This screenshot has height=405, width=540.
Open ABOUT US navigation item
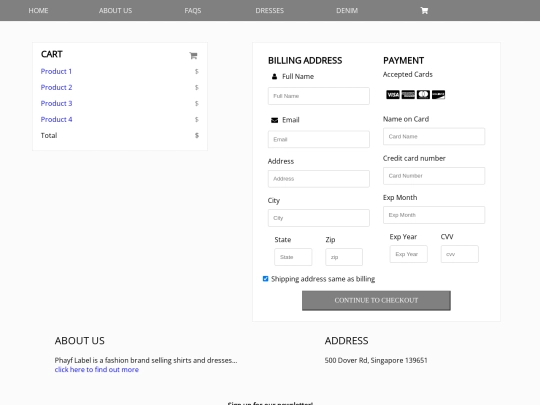coord(115,11)
